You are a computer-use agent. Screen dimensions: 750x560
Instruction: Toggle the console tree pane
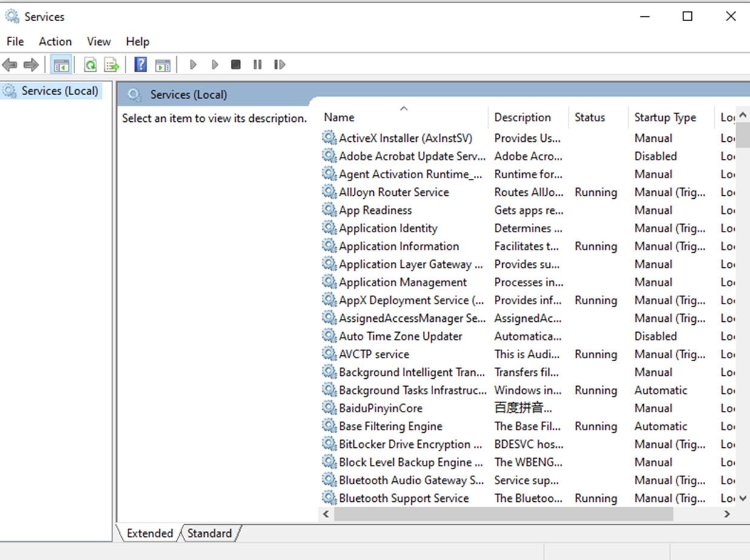pos(61,64)
